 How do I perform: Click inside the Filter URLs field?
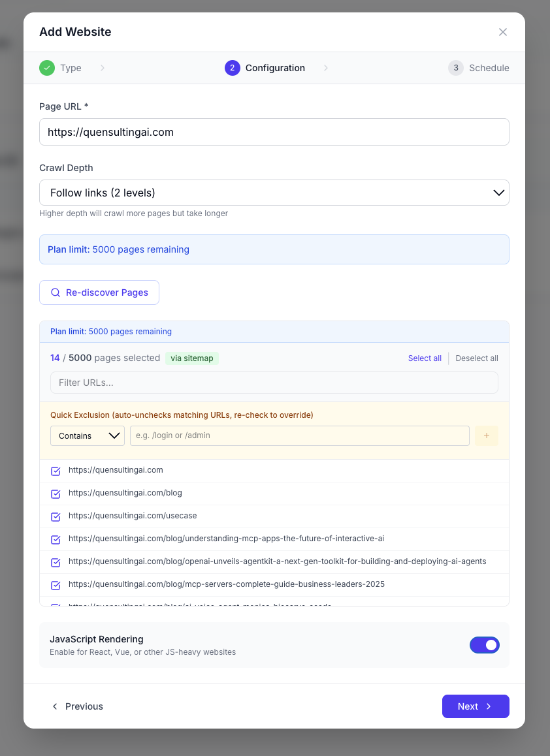tap(274, 383)
